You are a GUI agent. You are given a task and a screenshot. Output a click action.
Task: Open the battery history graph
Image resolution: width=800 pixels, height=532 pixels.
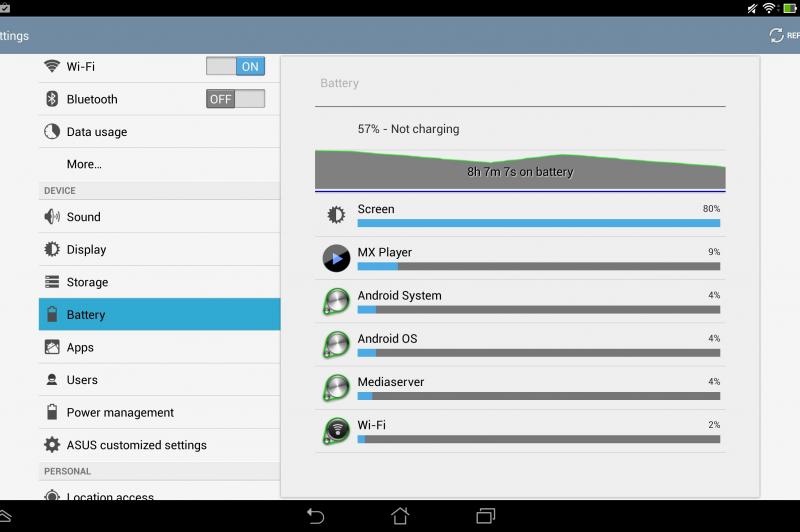pyautogui.click(x=520, y=170)
